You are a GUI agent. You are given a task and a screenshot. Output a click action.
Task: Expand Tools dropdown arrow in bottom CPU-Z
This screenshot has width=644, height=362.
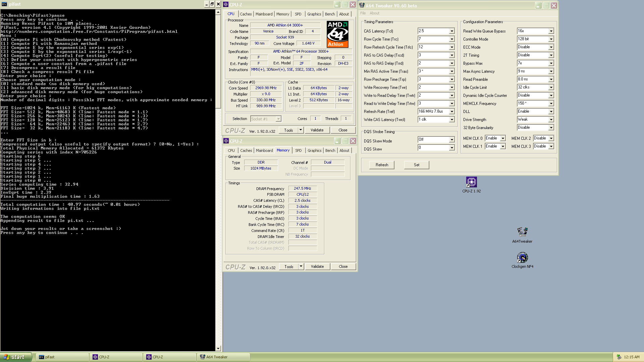tap(301, 266)
